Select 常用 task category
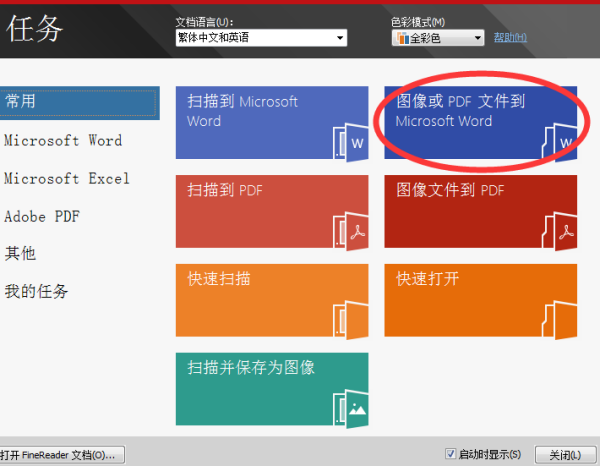This screenshot has width=600, height=466. coord(80,103)
